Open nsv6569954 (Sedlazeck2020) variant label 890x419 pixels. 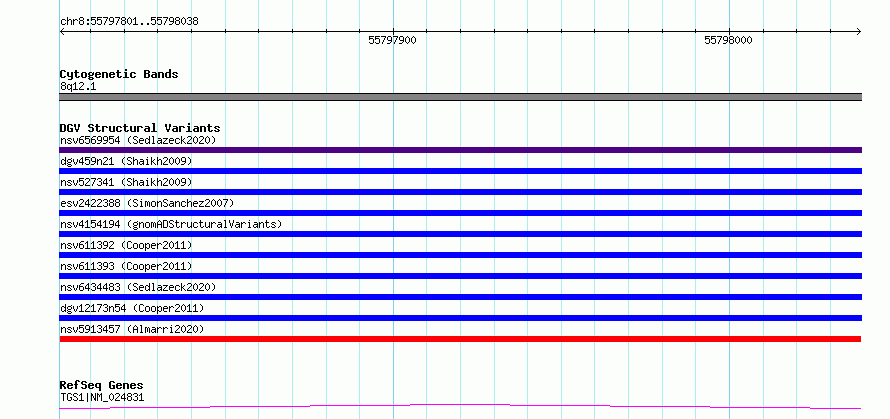click(138, 140)
